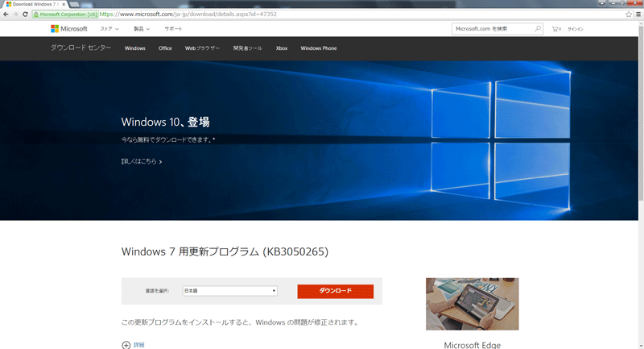Select Web ブラウザー nav item
The height and width of the screenshot is (349, 644).
point(202,48)
